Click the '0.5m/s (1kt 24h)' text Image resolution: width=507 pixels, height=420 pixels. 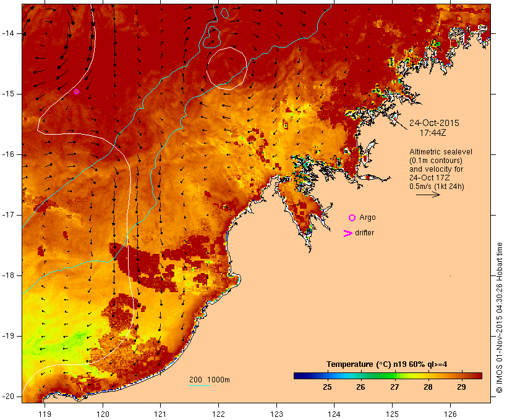[437, 187]
